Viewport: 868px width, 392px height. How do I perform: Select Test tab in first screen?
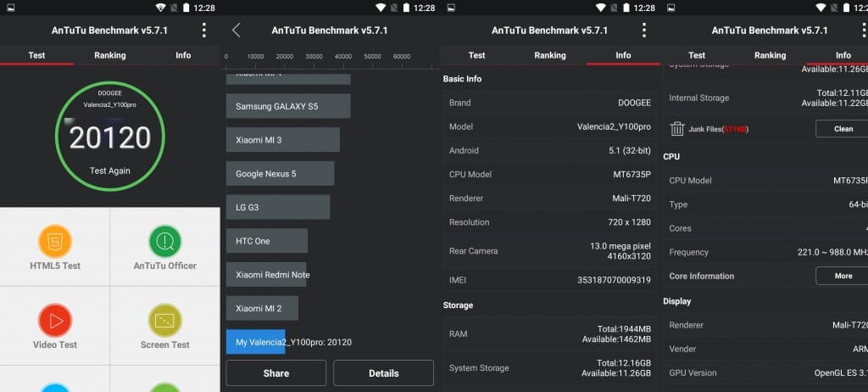click(36, 55)
